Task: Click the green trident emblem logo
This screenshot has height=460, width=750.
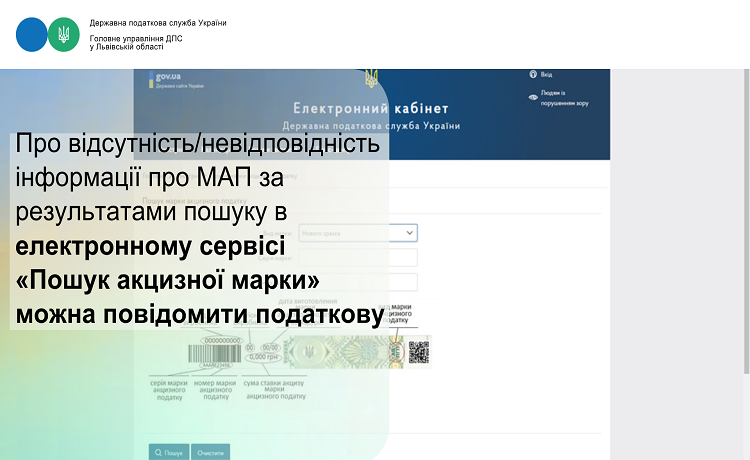Action: pyautogui.click(x=63, y=34)
